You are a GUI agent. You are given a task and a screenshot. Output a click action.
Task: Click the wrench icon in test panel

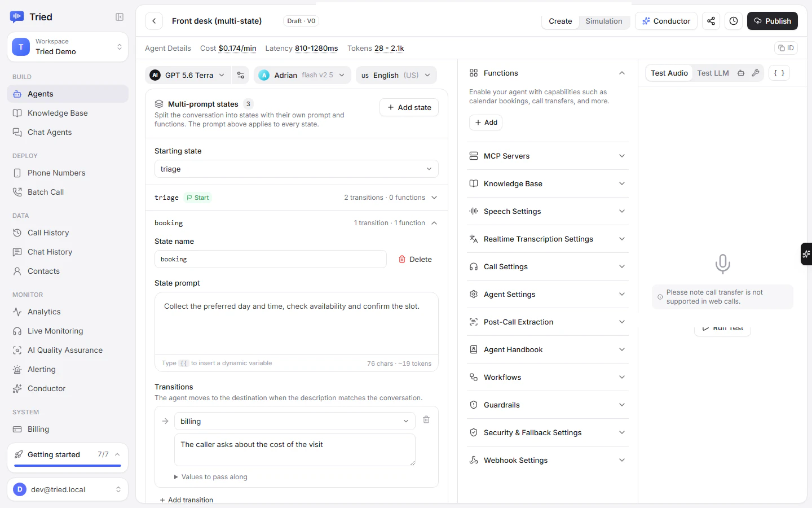click(x=756, y=73)
